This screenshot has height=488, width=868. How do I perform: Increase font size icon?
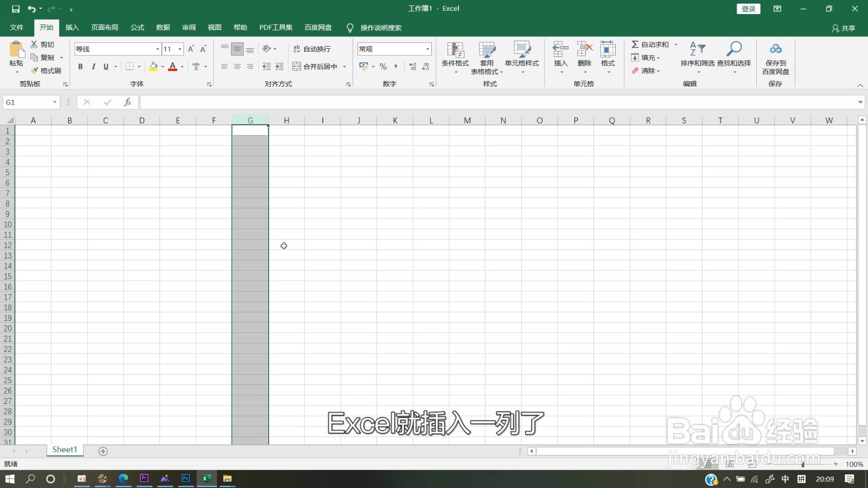click(191, 49)
